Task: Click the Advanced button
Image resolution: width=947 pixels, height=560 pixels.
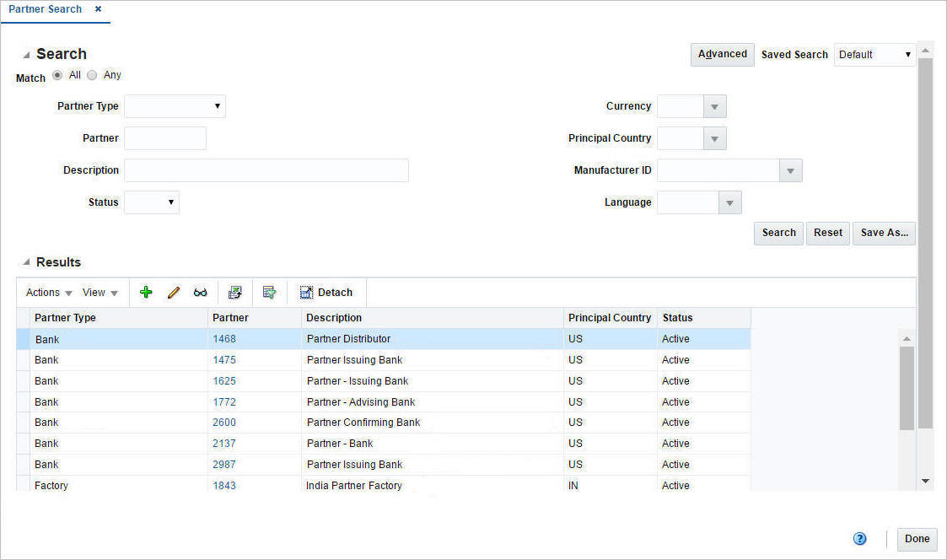Action: pos(722,54)
